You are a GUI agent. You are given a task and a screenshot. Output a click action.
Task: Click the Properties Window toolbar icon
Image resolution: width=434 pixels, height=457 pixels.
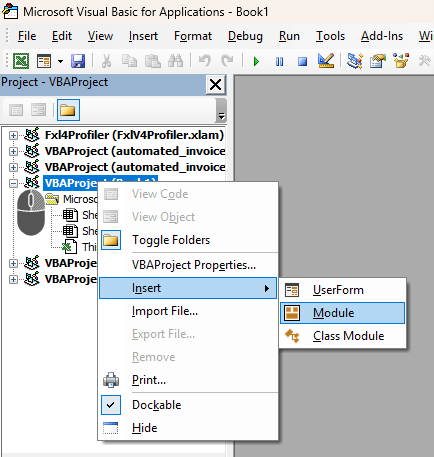coord(378,61)
